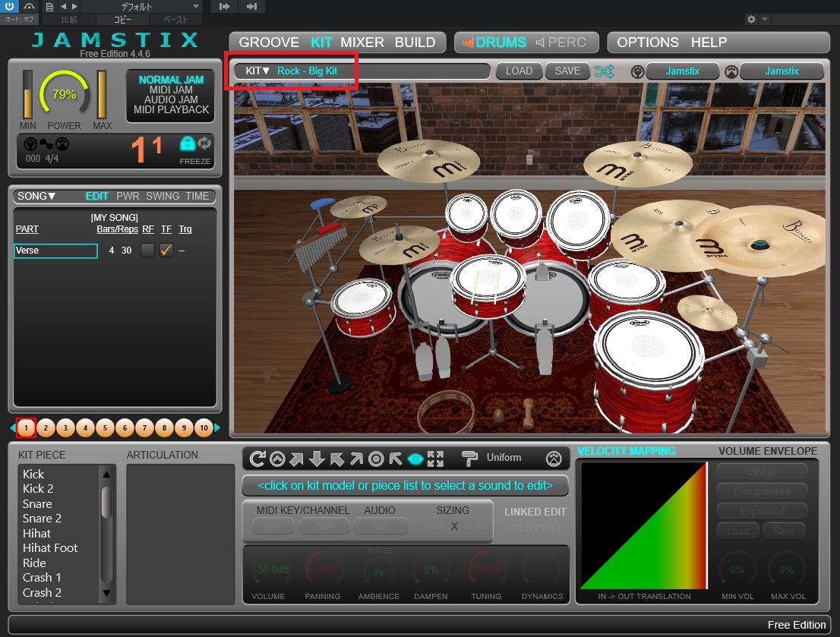
Task: Click the expand-arrows fullscreen view icon
Action: pyautogui.click(x=435, y=459)
